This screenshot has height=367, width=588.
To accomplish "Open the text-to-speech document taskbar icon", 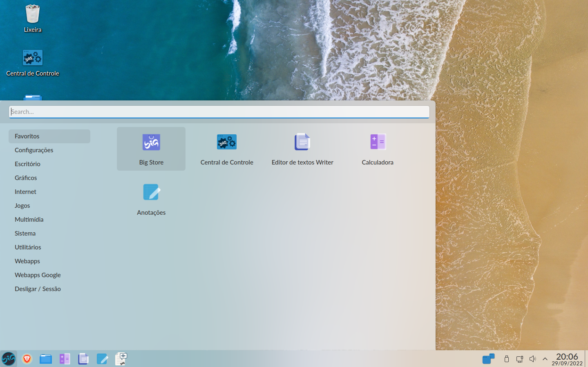I will point(121,359).
